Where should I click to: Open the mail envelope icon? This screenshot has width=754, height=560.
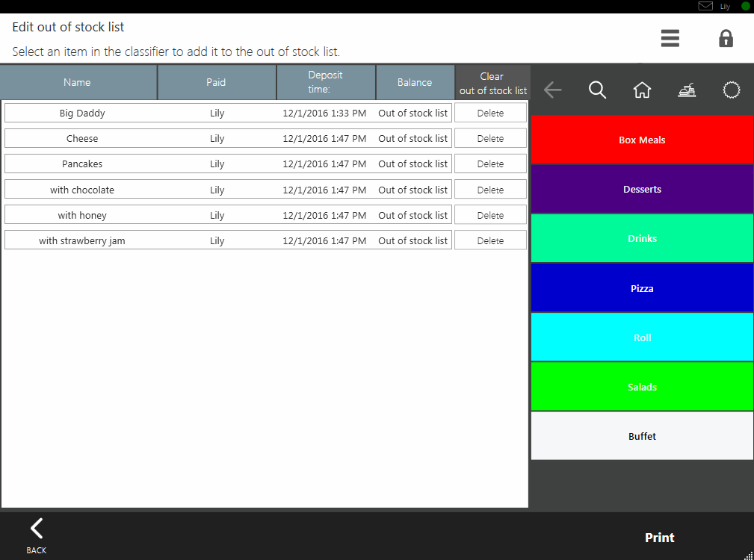click(x=705, y=6)
